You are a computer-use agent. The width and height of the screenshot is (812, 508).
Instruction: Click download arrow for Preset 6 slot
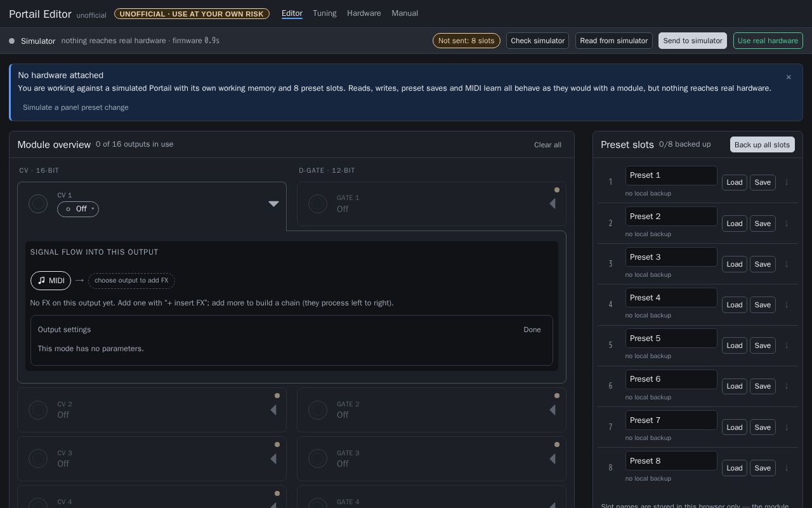tap(787, 386)
